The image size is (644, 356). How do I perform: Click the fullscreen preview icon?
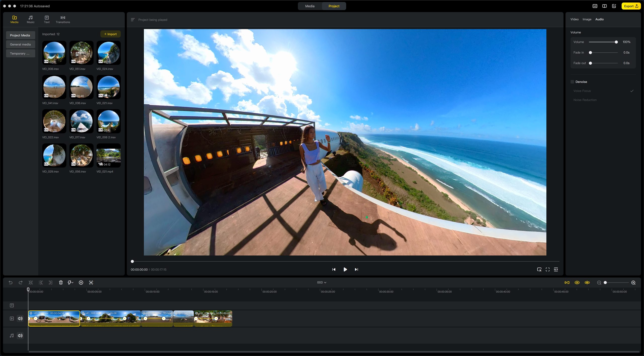547,269
